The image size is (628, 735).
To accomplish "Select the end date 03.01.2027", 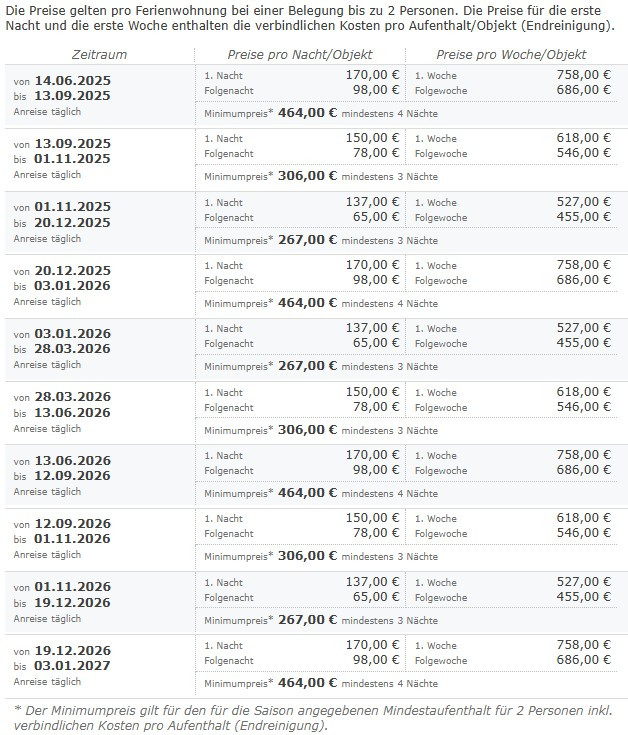I will click(73, 664).
